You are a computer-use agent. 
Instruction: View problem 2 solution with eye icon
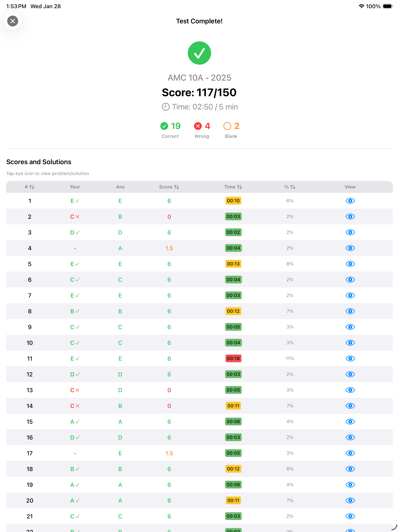(x=350, y=217)
